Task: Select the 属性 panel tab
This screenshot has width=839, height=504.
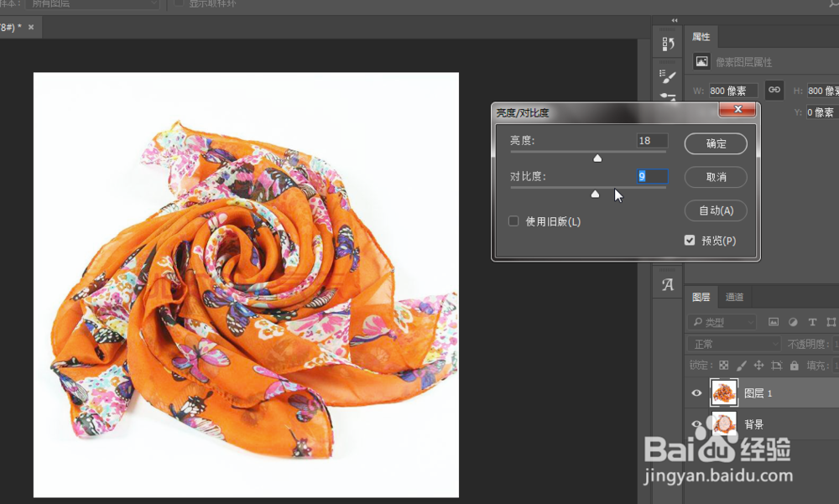Action: pyautogui.click(x=701, y=37)
